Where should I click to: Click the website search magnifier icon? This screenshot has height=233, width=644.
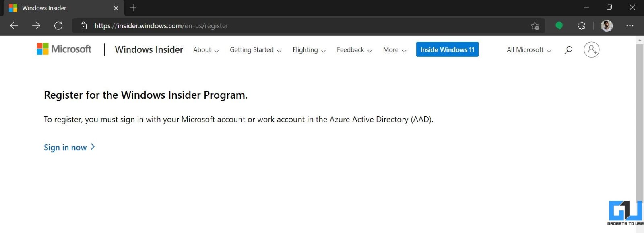pyautogui.click(x=568, y=50)
